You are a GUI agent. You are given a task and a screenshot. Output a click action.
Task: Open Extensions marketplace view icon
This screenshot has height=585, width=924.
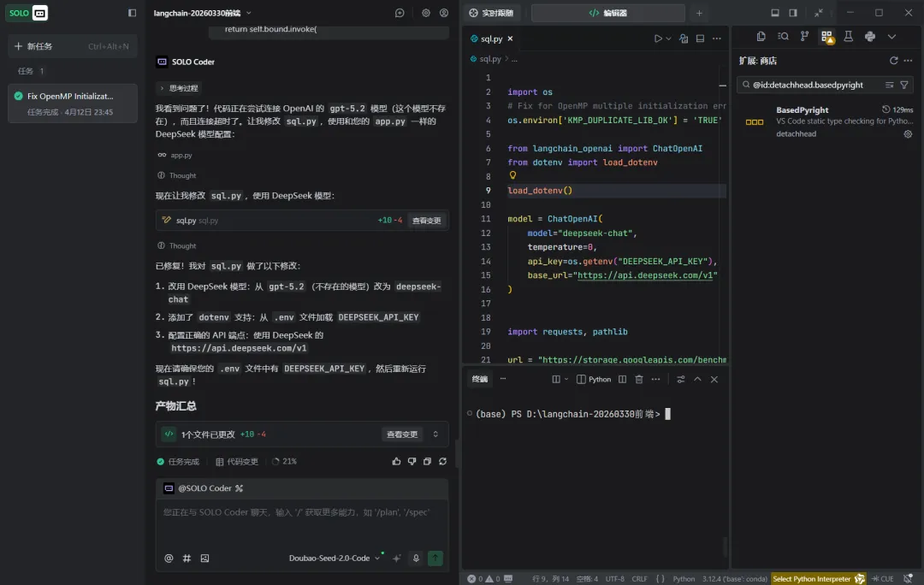[x=826, y=37]
